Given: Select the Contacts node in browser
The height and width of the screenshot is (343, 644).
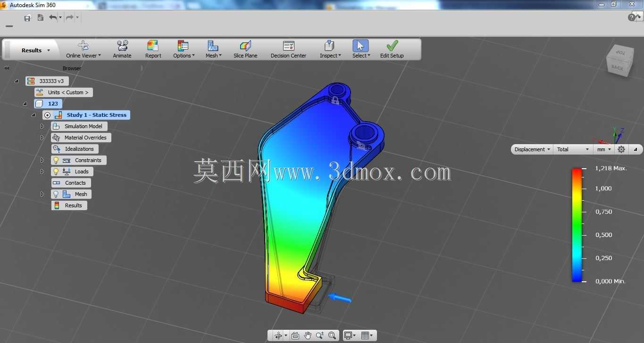Looking at the screenshot, I should pyautogui.click(x=71, y=183).
